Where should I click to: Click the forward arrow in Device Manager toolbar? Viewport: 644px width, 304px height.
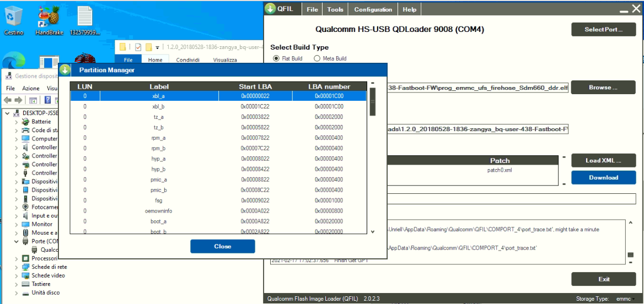(18, 100)
